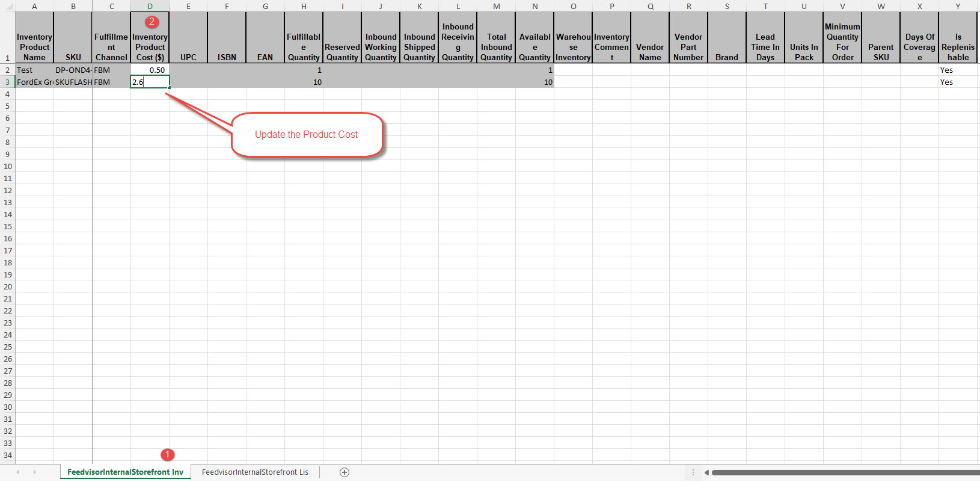Click the previous sheet navigation arrow
980x488 pixels.
click(17, 472)
